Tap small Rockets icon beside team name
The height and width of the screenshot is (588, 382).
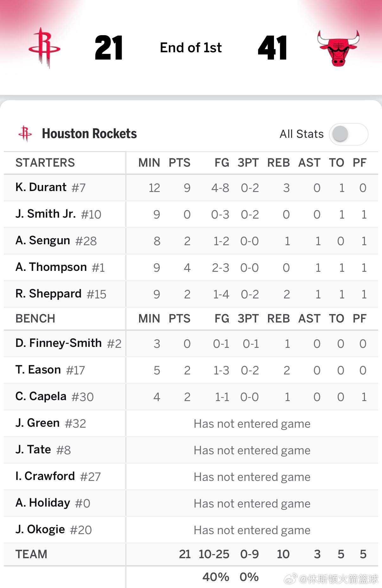click(25, 133)
